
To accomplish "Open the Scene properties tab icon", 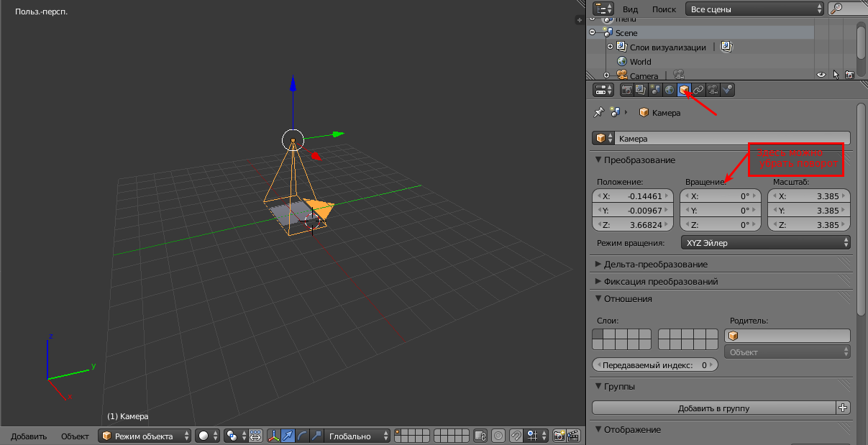I will point(655,90).
